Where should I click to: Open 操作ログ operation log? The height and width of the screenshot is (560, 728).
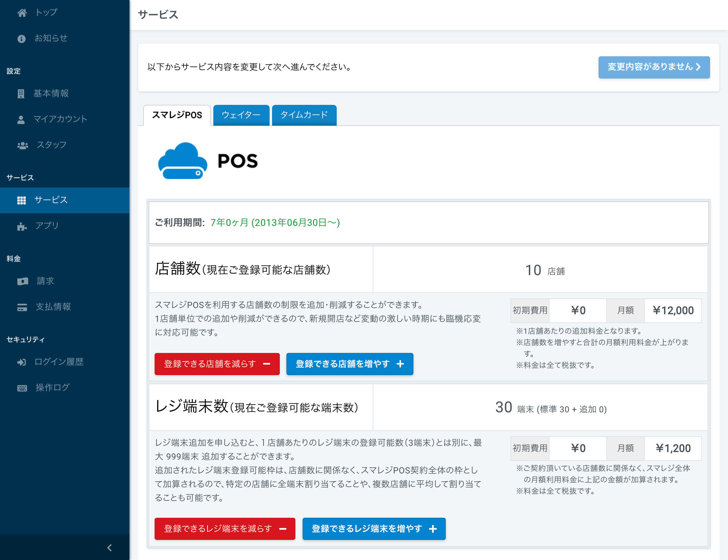coord(65,388)
